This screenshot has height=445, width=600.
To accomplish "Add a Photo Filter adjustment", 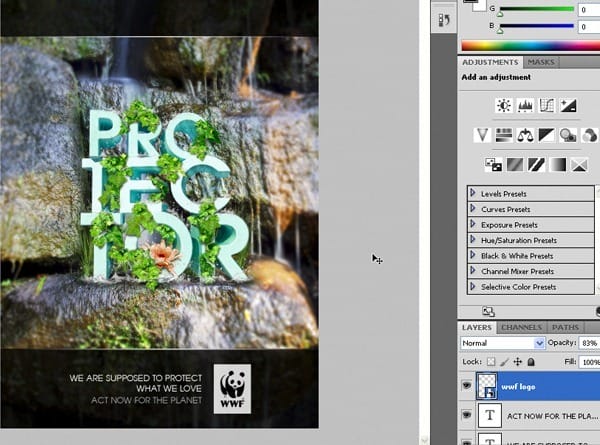I will click(x=568, y=135).
